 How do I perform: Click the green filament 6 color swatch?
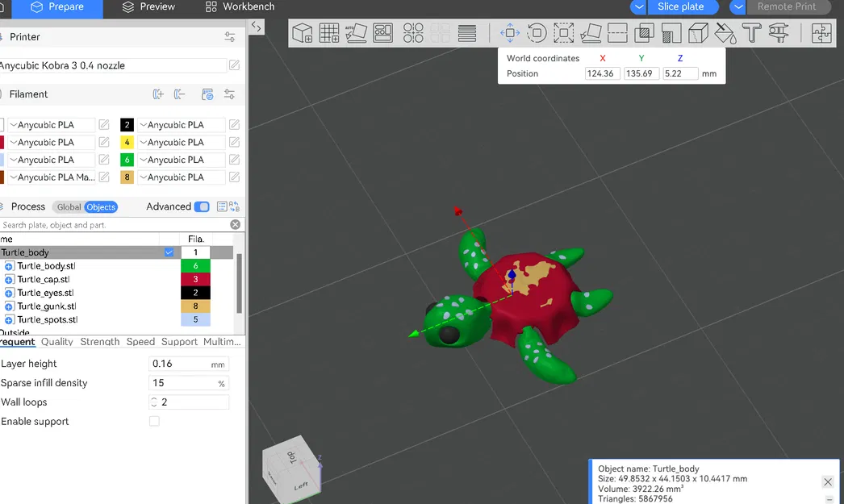tap(127, 160)
